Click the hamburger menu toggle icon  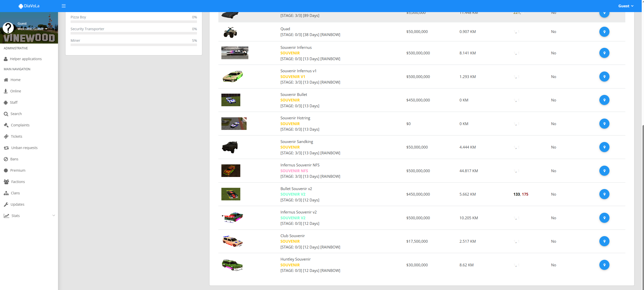[64, 6]
